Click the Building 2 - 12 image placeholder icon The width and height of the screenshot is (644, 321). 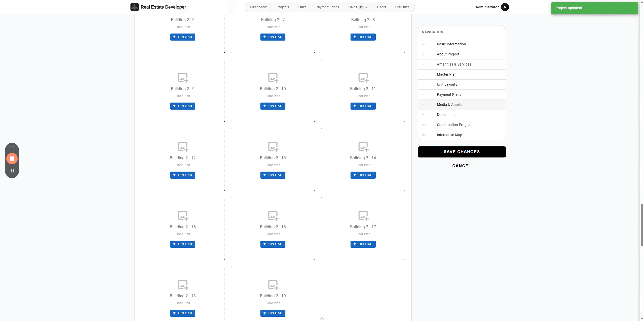(x=183, y=147)
